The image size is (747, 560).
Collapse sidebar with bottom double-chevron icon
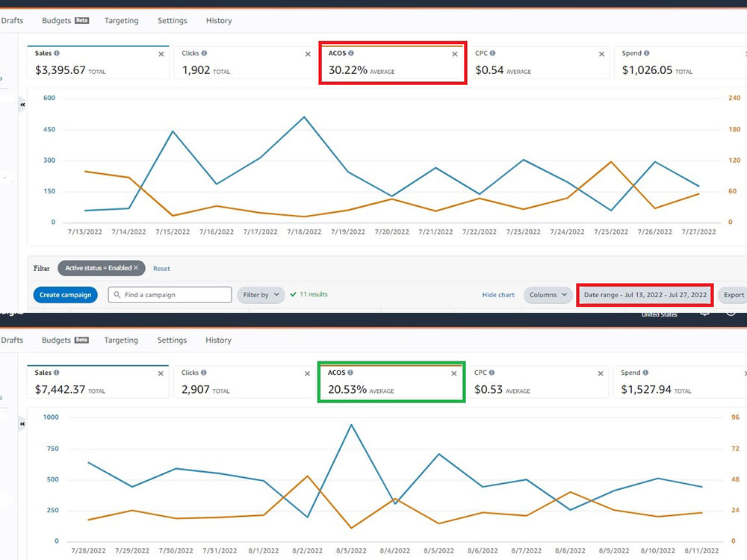[x=22, y=423]
